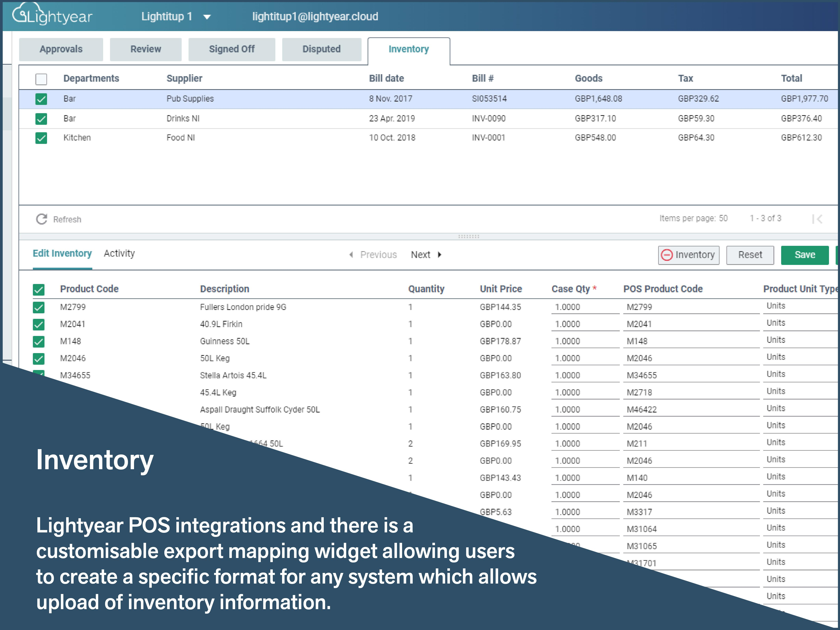Image resolution: width=840 pixels, height=630 pixels.
Task: Click the Previous left arrow icon
Action: 351,255
